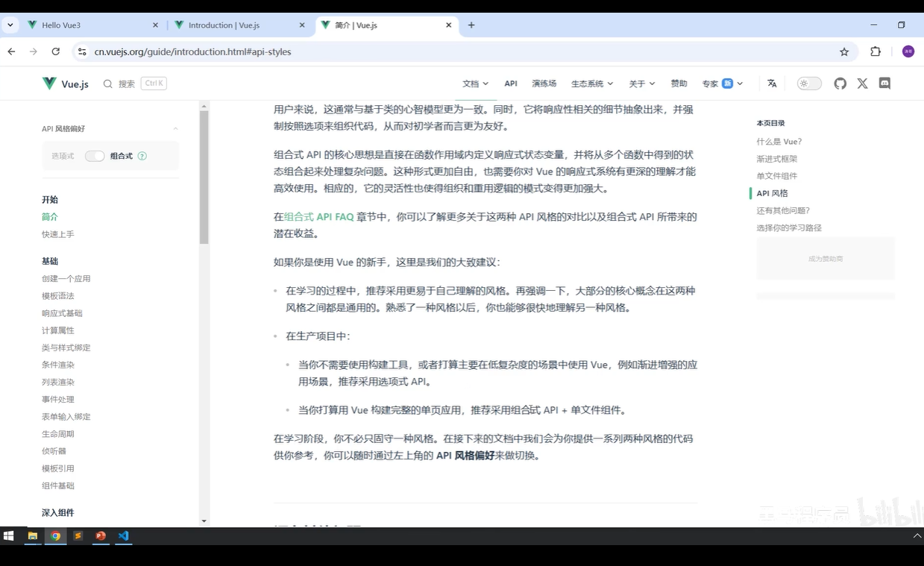Bookmark this page with star icon
The image size is (924, 566).
pyautogui.click(x=844, y=51)
